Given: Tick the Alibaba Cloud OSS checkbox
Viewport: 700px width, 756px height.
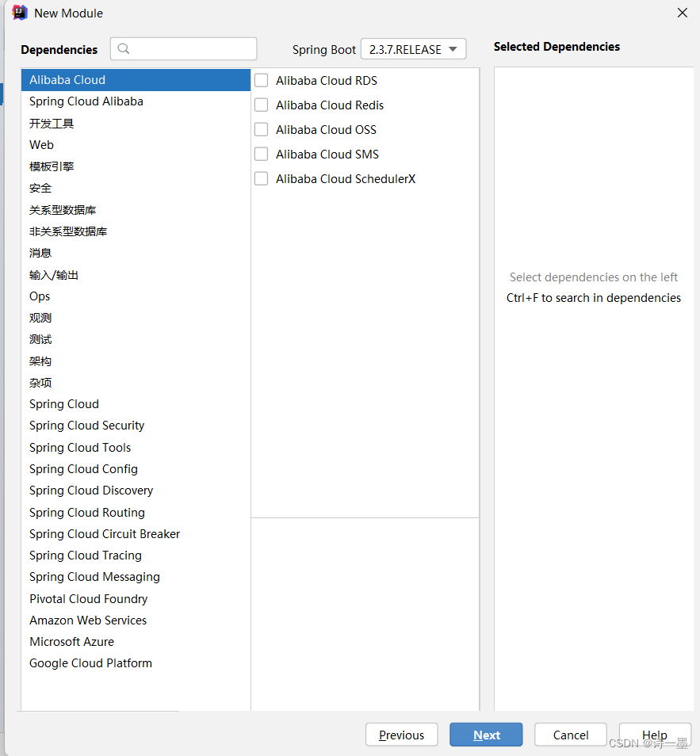Looking at the screenshot, I should (261, 130).
